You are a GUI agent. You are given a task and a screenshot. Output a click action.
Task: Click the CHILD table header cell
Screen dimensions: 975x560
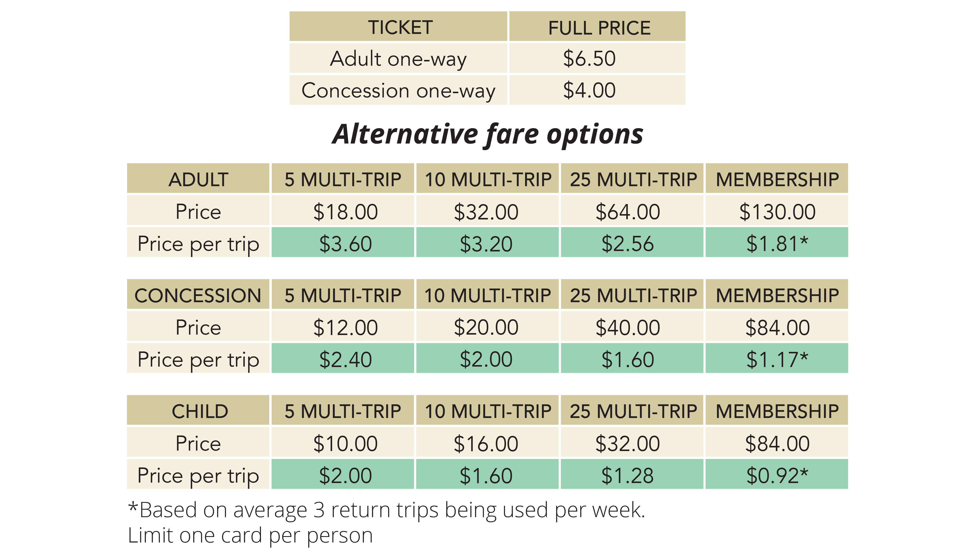(x=198, y=411)
